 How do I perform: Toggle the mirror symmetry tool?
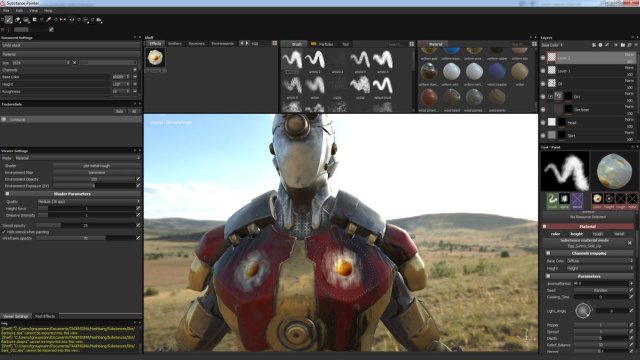click(x=63, y=20)
